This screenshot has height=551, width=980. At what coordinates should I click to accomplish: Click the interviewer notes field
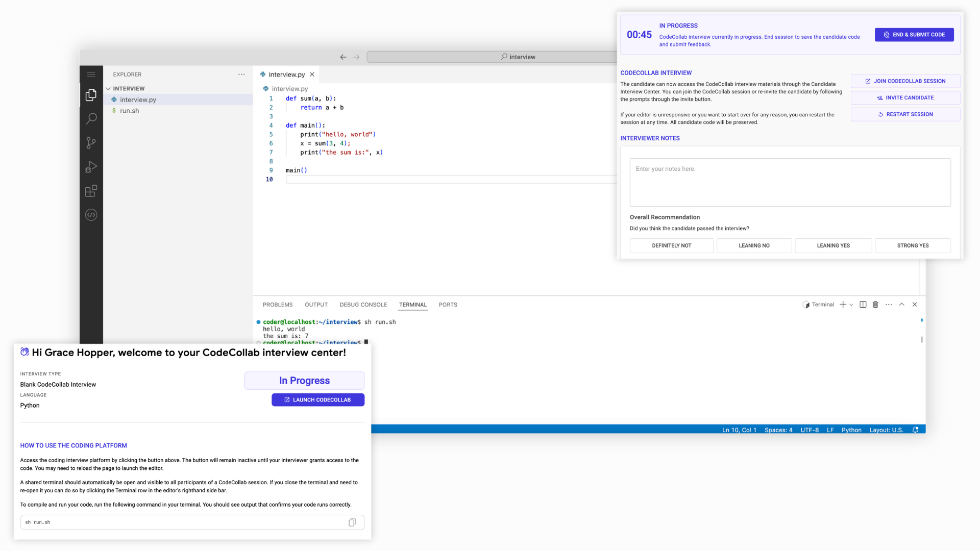click(790, 182)
